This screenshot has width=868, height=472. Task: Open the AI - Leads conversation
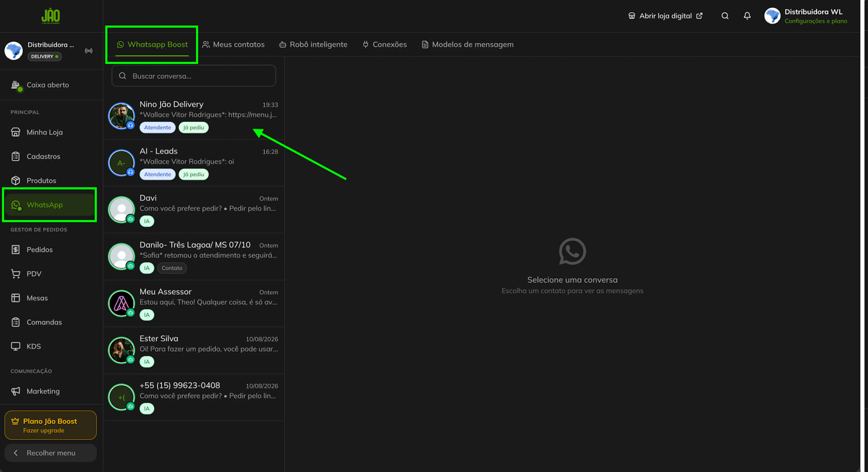[x=194, y=163]
